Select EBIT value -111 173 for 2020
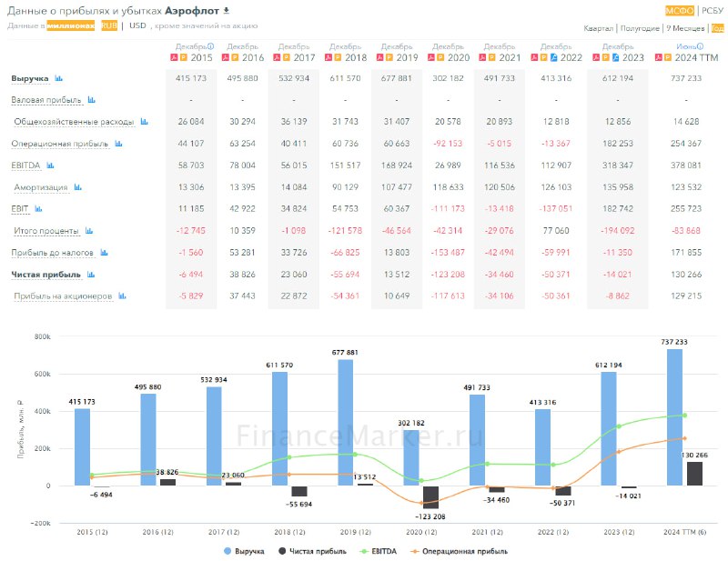This screenshot has width=728, height=561. click(448, 209)
